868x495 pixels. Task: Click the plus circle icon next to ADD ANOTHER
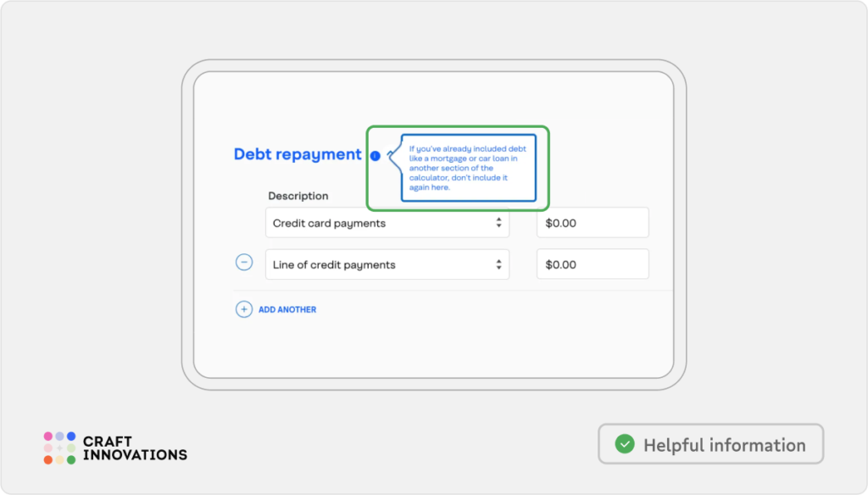point(243,309)
